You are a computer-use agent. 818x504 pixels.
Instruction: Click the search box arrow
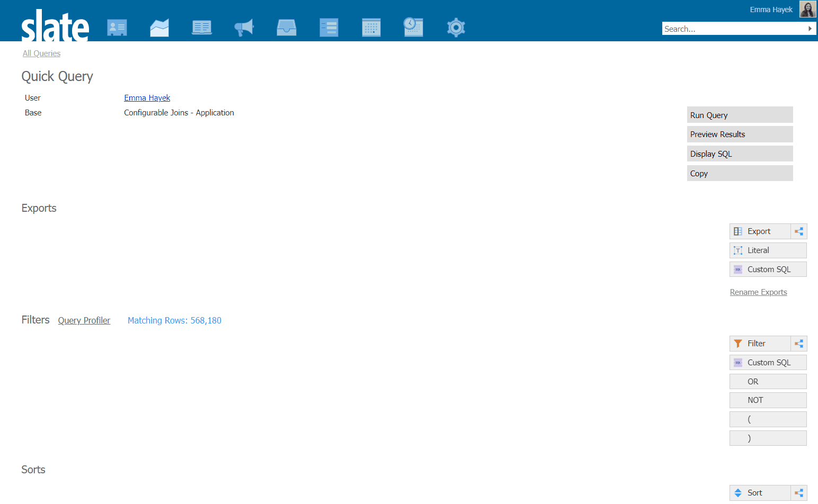[810, 29]
